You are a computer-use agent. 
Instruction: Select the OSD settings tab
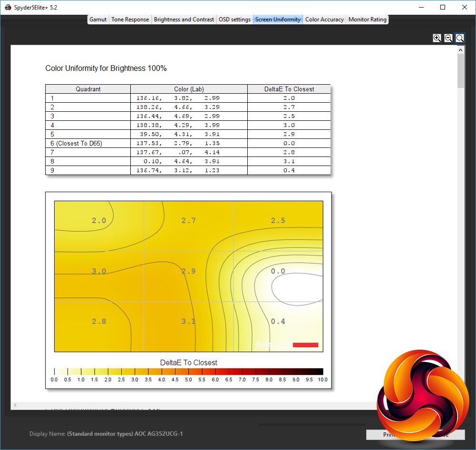(x=234, y=20)
